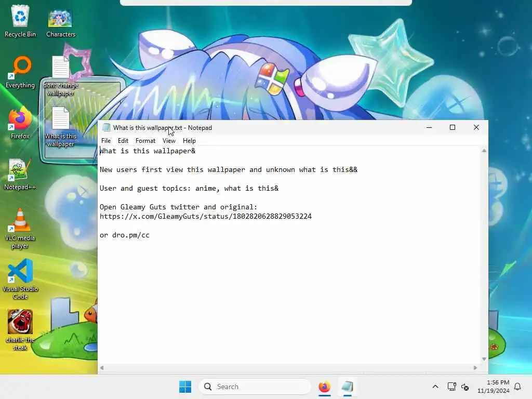Click the Notepad taskbar icon
This screenshot has height=399, width=532.
348,387
